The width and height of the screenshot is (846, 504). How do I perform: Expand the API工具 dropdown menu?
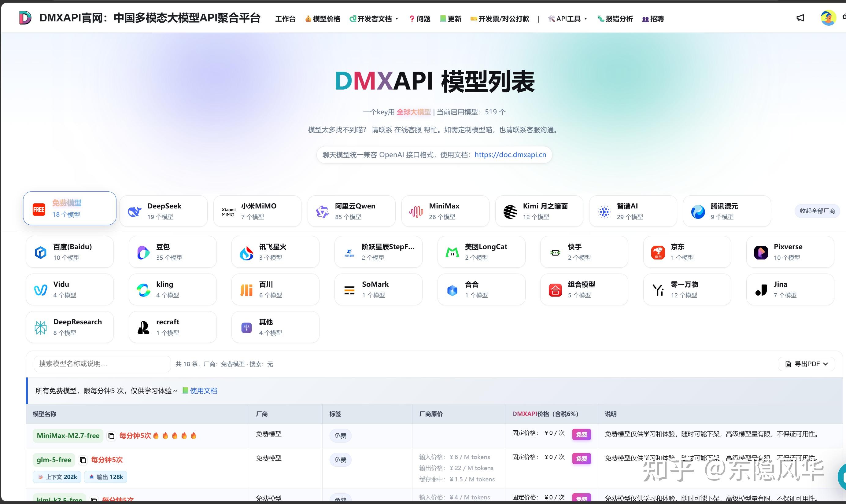(x=567, y=19)
